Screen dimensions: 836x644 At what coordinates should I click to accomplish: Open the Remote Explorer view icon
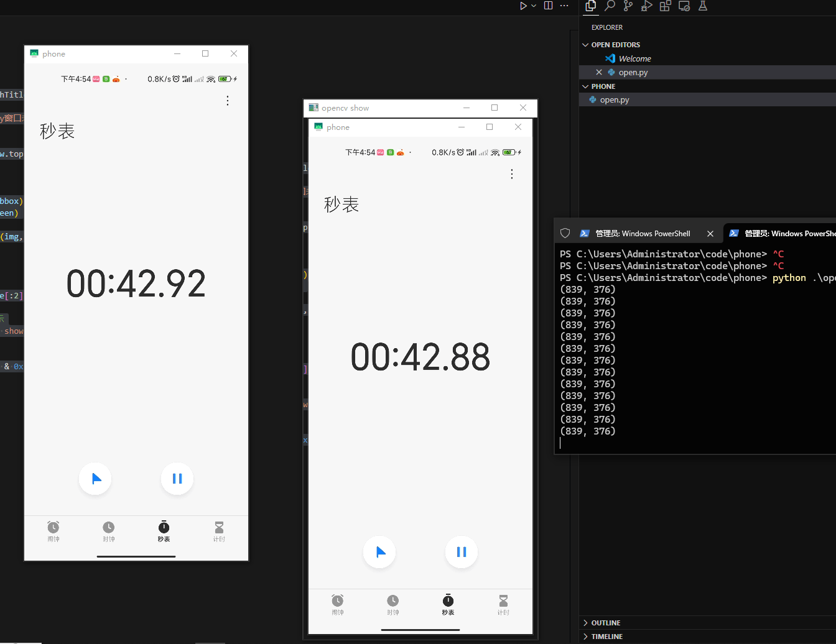click(x=684, y=6)
